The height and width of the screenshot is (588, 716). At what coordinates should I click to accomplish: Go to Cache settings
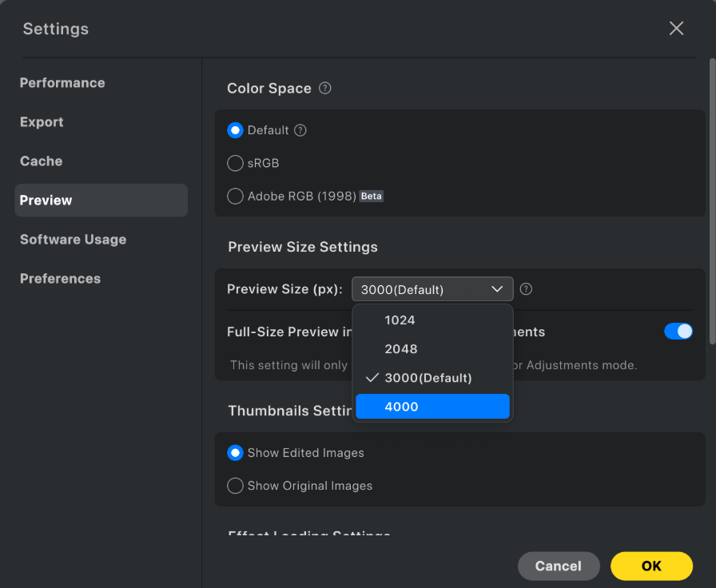tap(41, 161)
